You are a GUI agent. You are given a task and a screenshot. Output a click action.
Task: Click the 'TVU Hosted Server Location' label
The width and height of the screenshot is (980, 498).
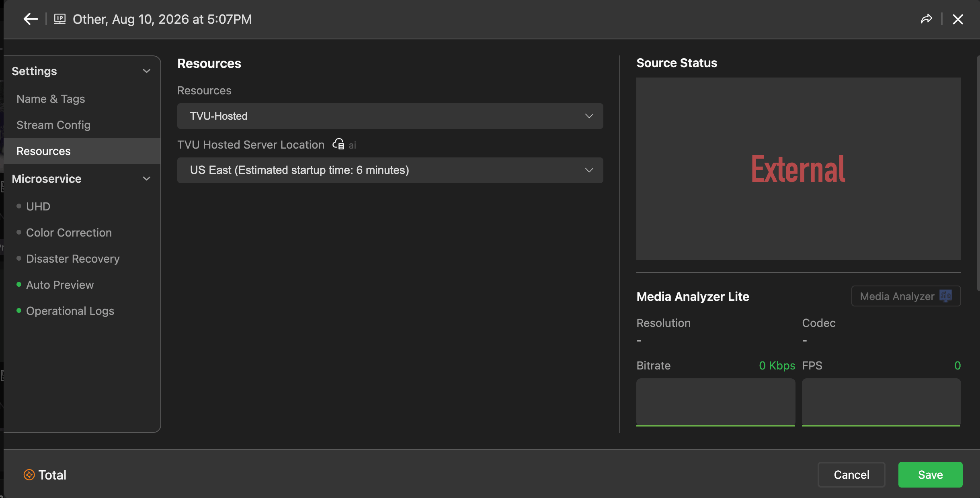[x=251, y=145]
